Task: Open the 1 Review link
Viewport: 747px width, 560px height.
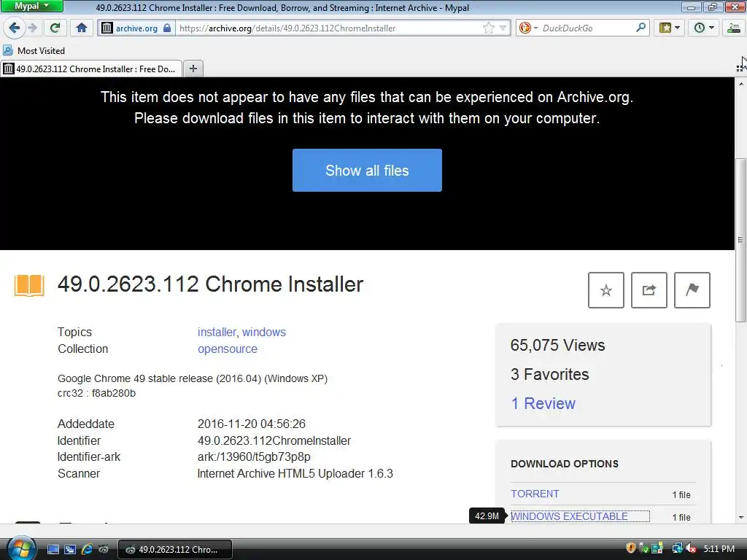Action: [543, 403]
